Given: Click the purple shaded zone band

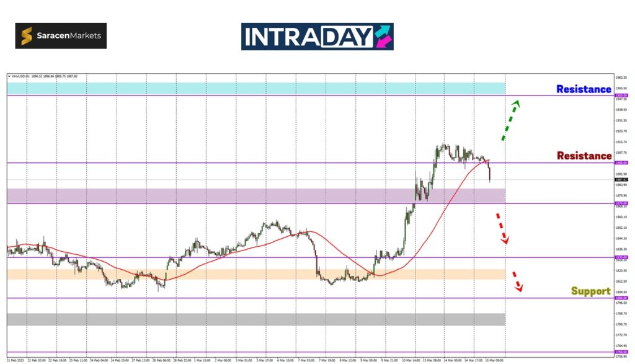Looking at the screenshot, I should click(255, 195).
